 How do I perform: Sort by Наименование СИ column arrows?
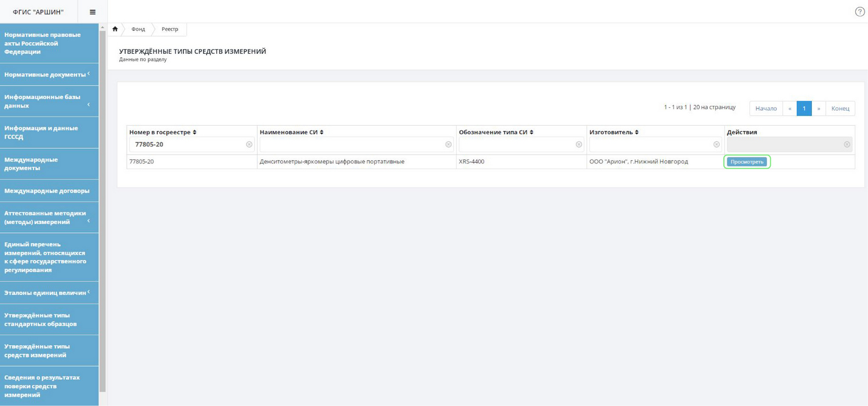tap(322, 133)
